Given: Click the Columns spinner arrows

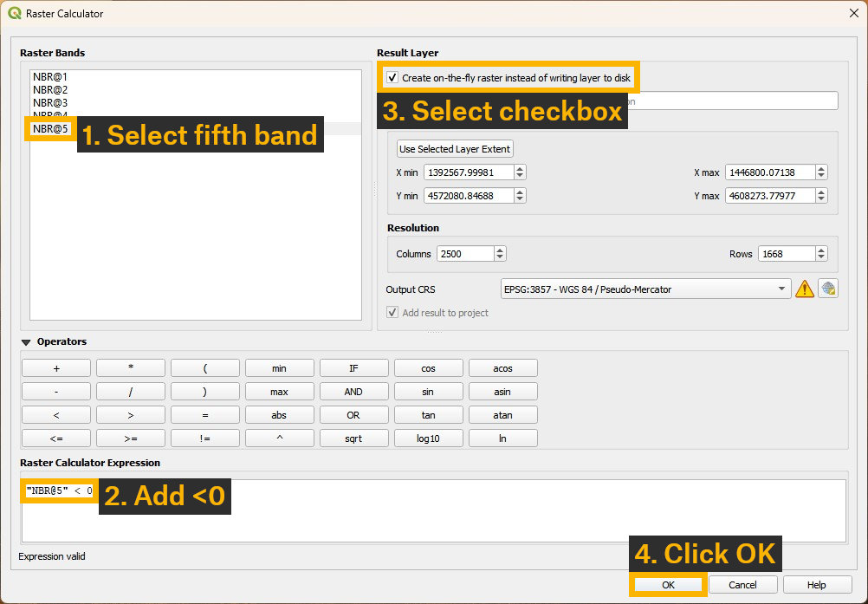Looking at the screenshot, I should coord(500,254).
